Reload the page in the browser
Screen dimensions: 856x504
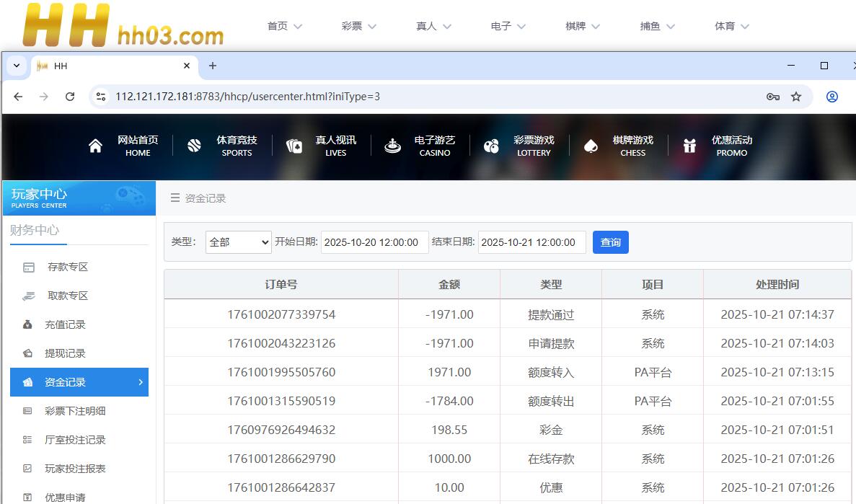(70, 97)
